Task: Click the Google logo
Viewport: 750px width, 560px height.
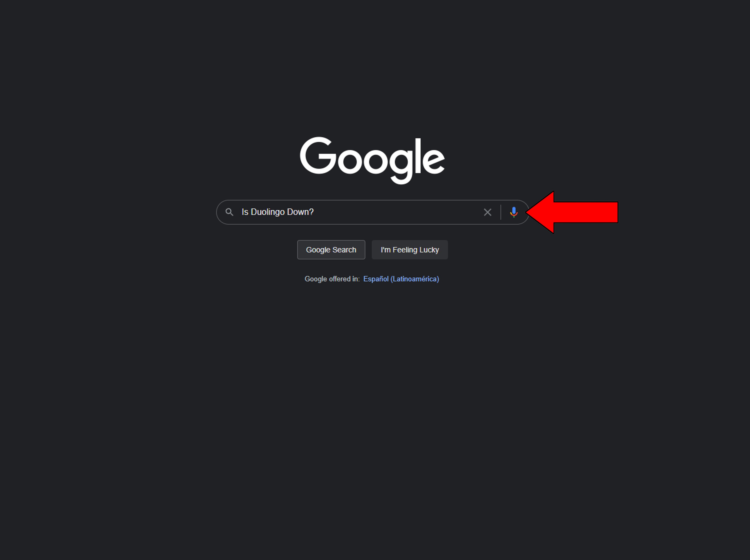Action: (x=372, y=160)
